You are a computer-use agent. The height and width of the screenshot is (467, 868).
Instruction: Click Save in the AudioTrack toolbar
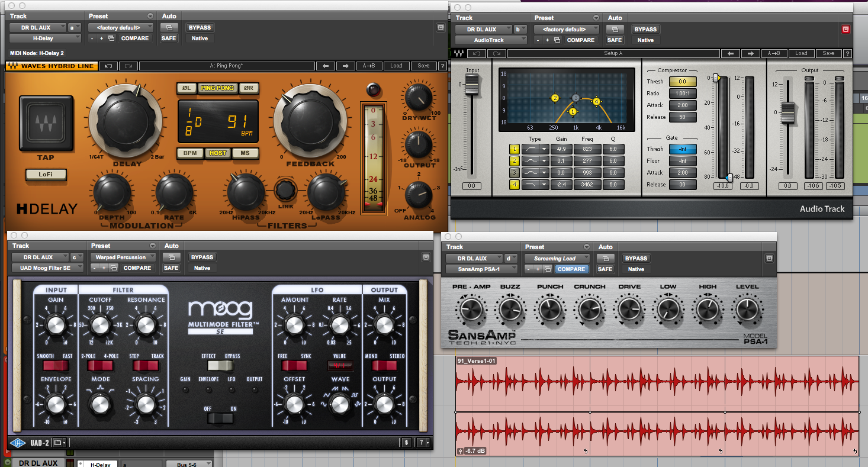(x=828, y=53)
